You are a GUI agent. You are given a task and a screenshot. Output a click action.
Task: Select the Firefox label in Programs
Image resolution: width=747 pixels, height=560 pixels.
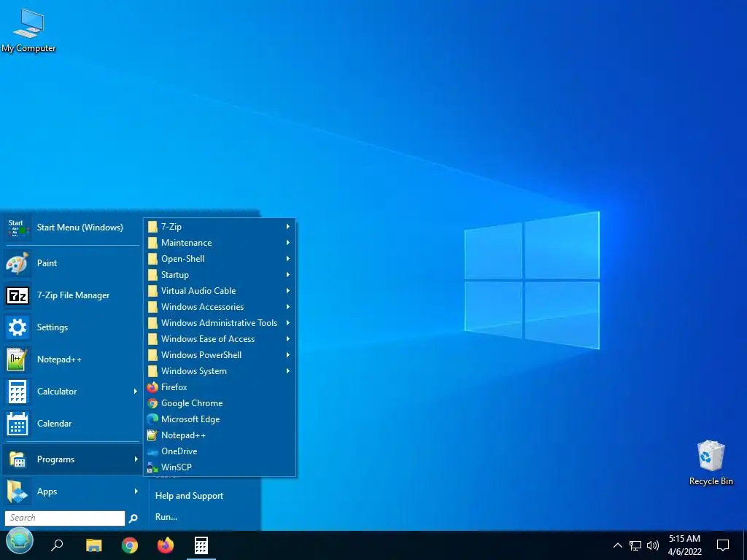click(x=174, y=388)
